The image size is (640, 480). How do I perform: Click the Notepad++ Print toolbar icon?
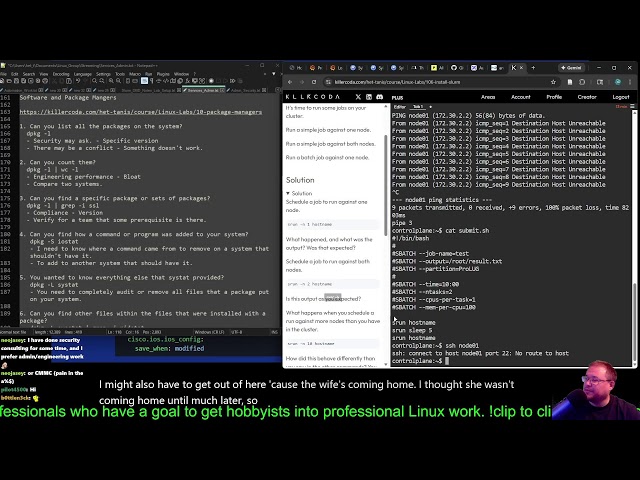45,81
